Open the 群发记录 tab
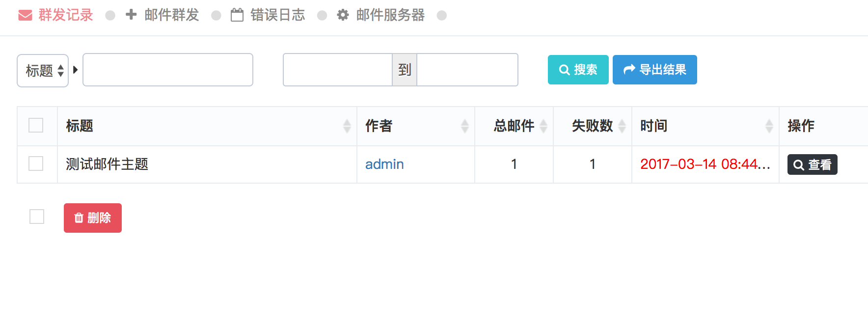Viewport: 868px width, 327px height. pyautogui.click(x=66, y=15)
